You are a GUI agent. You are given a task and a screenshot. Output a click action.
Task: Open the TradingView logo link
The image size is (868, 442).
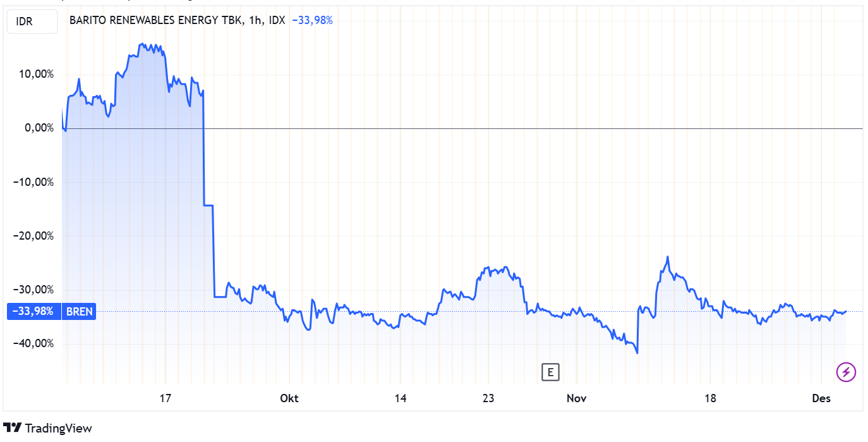tap(48, 428)
